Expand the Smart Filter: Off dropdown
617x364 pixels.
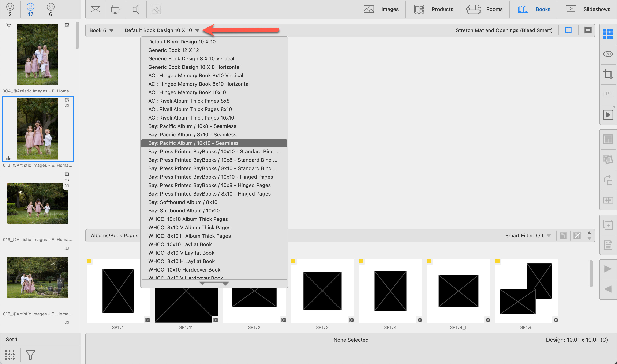tap(528, 235)
